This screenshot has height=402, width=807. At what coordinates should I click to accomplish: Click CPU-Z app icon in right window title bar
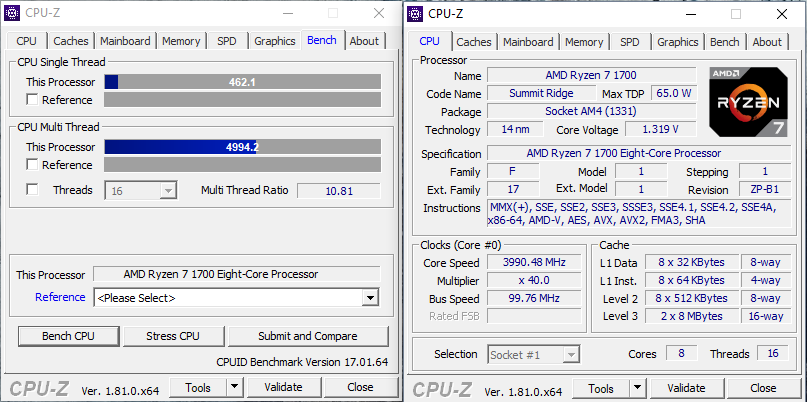point(415,14)
